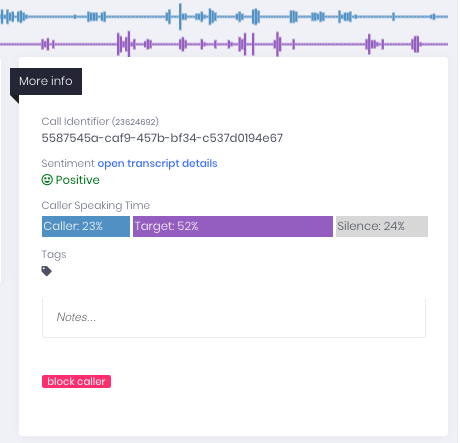This screenshot has height=443, width=460.
Task: Click the Caller Speaking Time heading
Action: point(96,205)
